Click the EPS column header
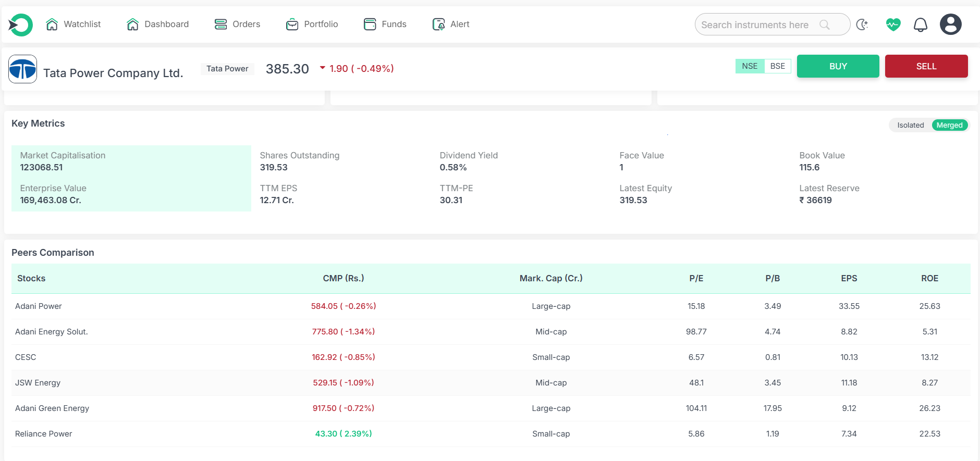Image resolution: width=980 pixels, height=461 pixels. coord(849,278)
